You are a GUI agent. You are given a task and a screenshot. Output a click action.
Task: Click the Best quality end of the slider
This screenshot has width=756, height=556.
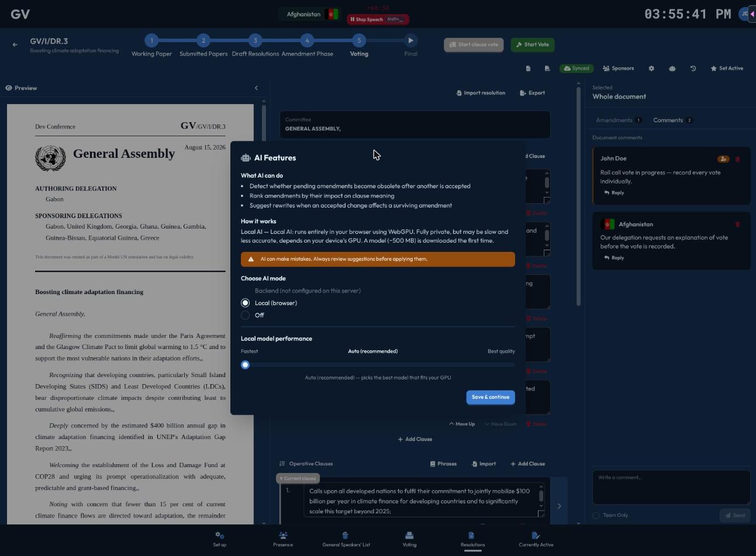[x=501, y=351]
